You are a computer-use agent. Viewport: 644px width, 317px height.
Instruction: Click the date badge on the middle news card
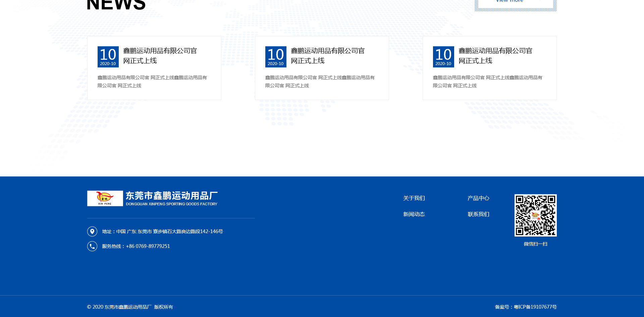point(276,57)
